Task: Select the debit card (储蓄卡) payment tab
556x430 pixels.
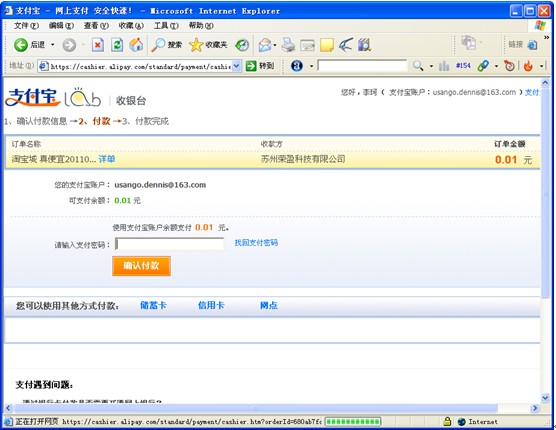Action: pos(153,305)
